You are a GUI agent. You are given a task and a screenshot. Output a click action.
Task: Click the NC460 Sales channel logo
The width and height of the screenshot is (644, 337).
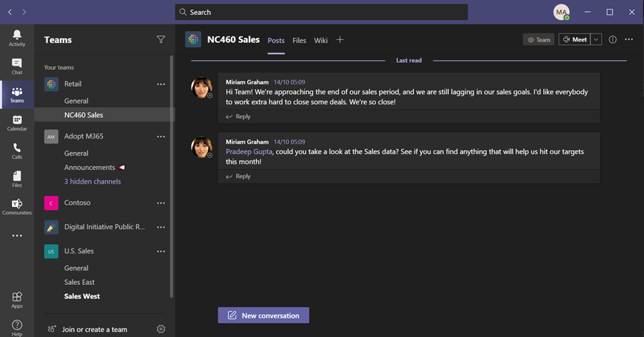[193, 39]
